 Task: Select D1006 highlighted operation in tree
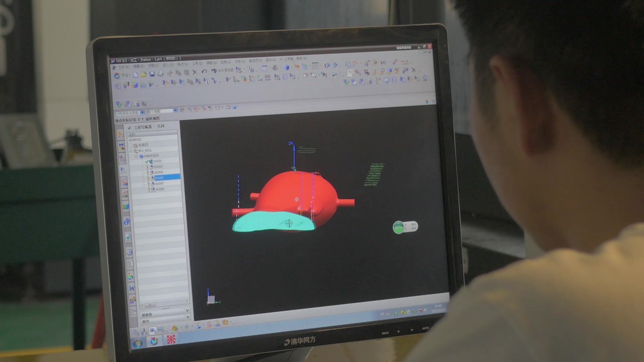[x=161, y=177]
